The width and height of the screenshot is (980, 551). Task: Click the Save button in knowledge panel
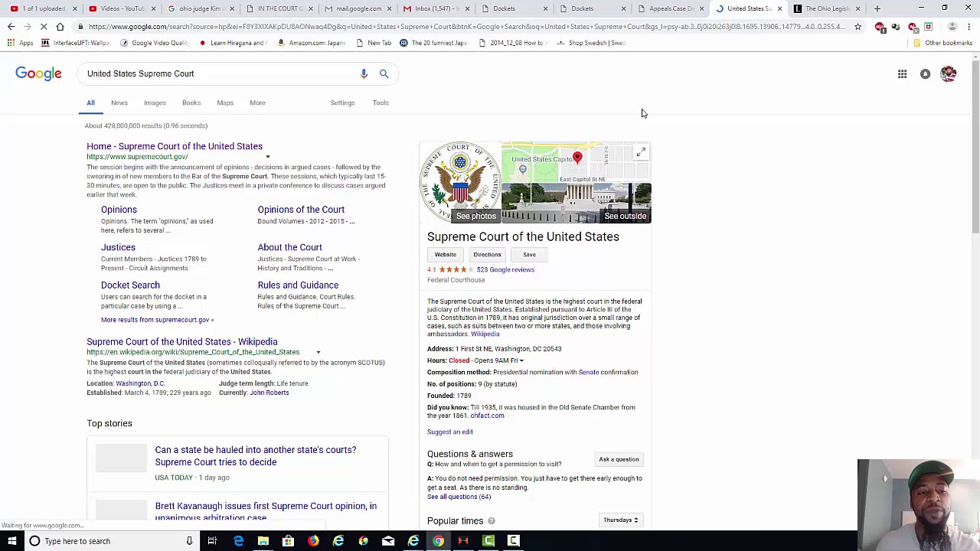point(529,255)
